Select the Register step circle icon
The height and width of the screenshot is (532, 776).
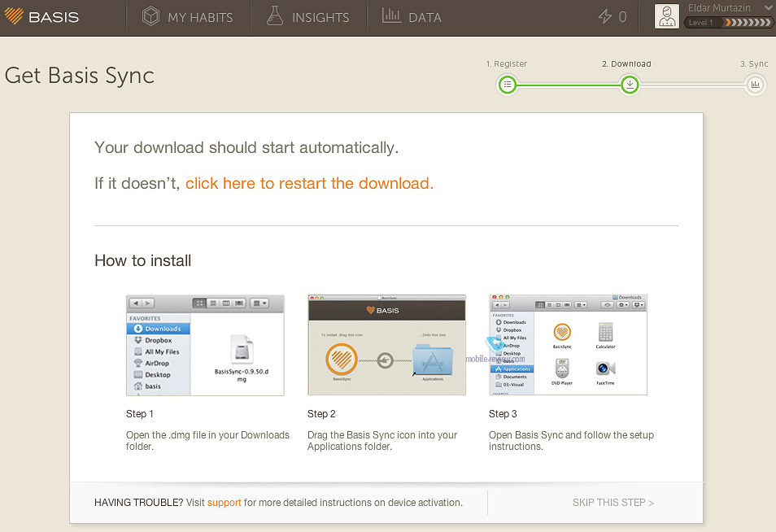(508, 85)
